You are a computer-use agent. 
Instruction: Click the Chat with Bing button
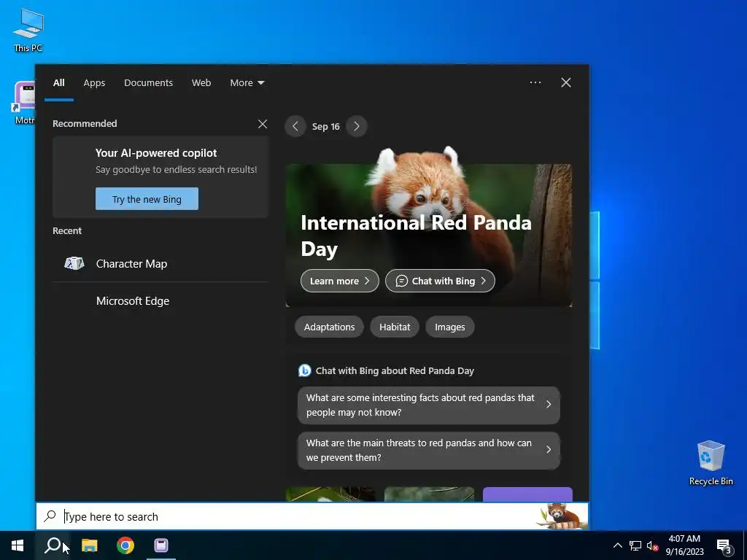pyautogui.click(x=440, y=281)
